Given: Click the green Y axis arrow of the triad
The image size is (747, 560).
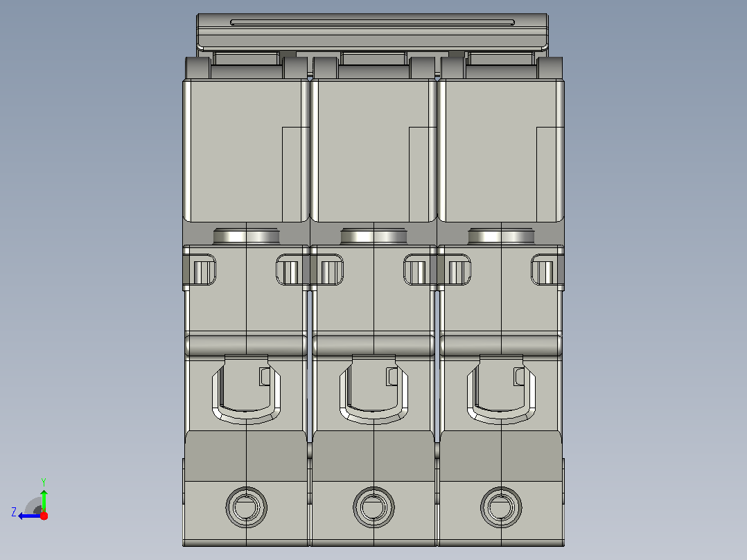Looking at the screenshot, I should 44,500.
